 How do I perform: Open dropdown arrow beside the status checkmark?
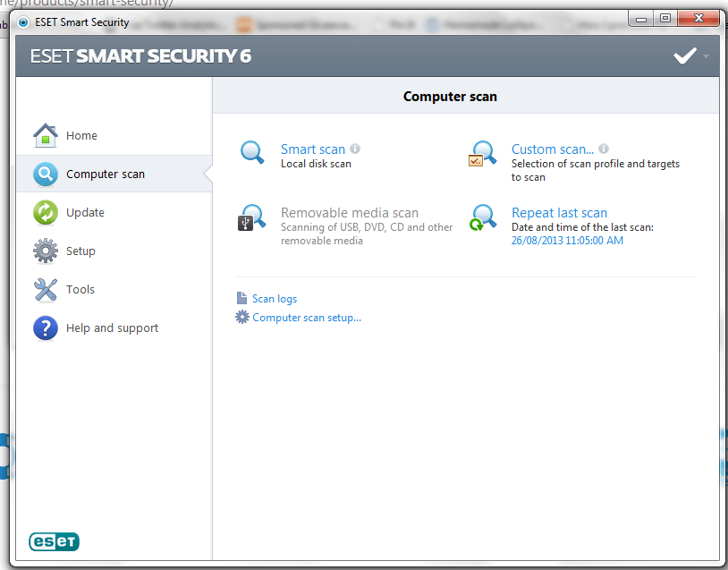coord(707,56)
